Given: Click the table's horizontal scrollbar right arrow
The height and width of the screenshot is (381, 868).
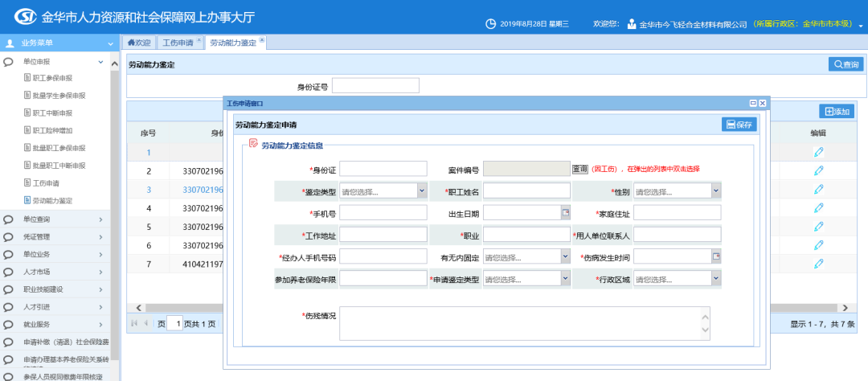Looking at the screenshot, I should pyautogui.click(x=845, y=307).
